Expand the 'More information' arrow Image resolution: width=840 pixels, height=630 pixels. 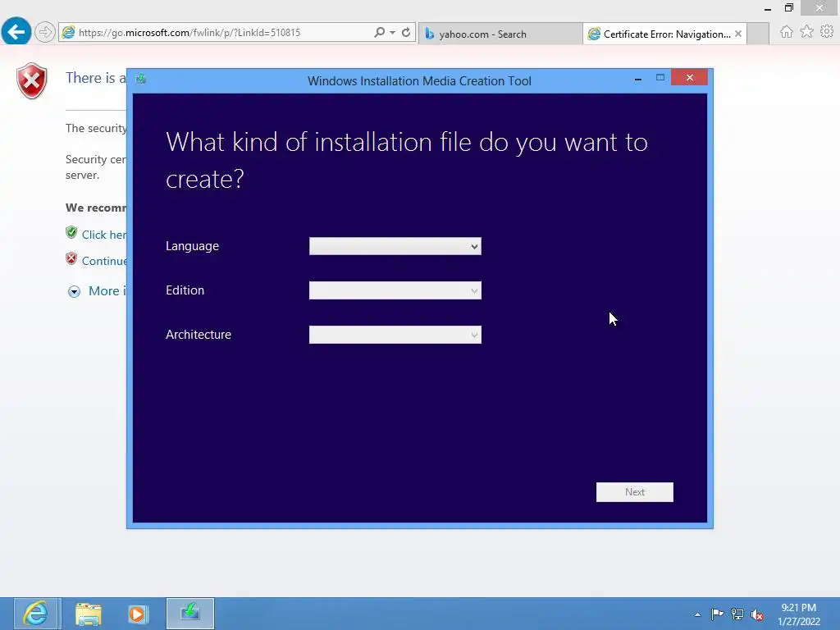[x=74, y=291]
